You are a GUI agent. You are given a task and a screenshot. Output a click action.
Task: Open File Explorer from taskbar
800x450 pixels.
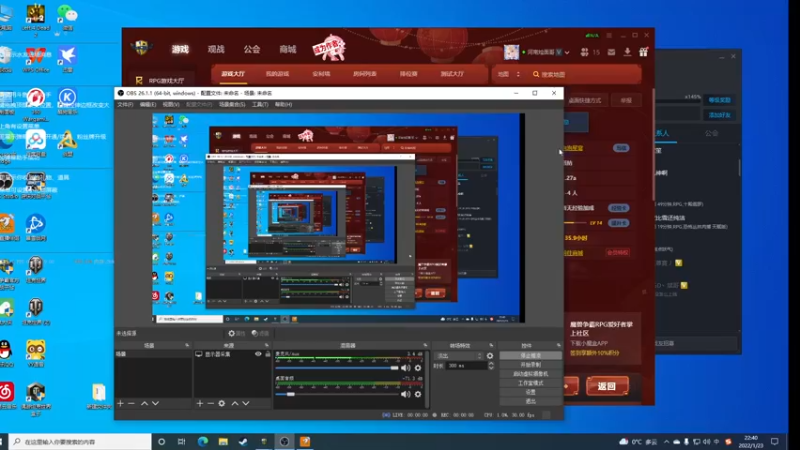[223, 441]
